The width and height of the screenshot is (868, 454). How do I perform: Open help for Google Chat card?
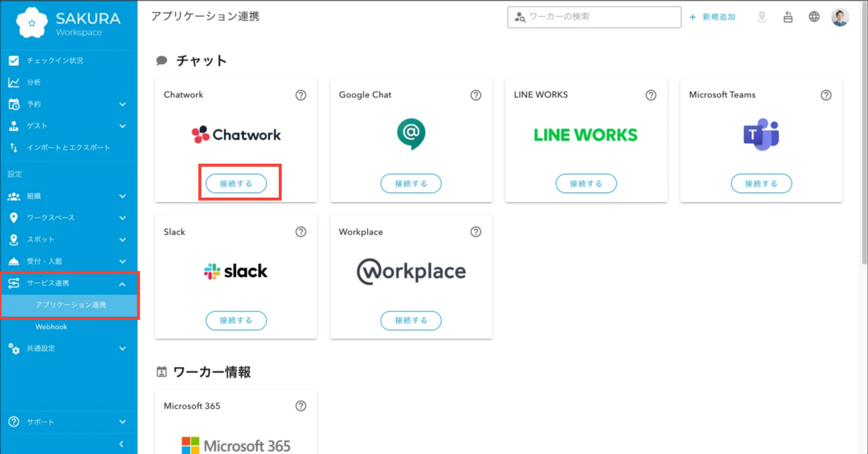[x=476, y=95]
